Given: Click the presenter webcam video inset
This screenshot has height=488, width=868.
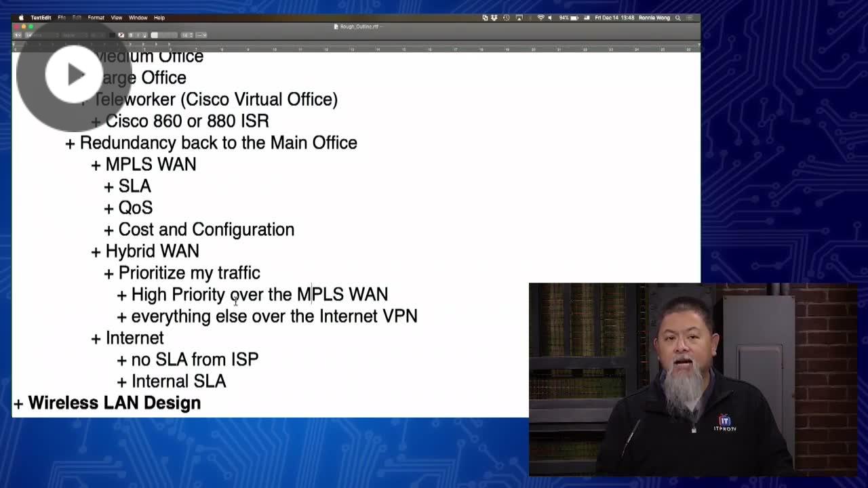Looking at the screenshot, I should click(692, 379).
